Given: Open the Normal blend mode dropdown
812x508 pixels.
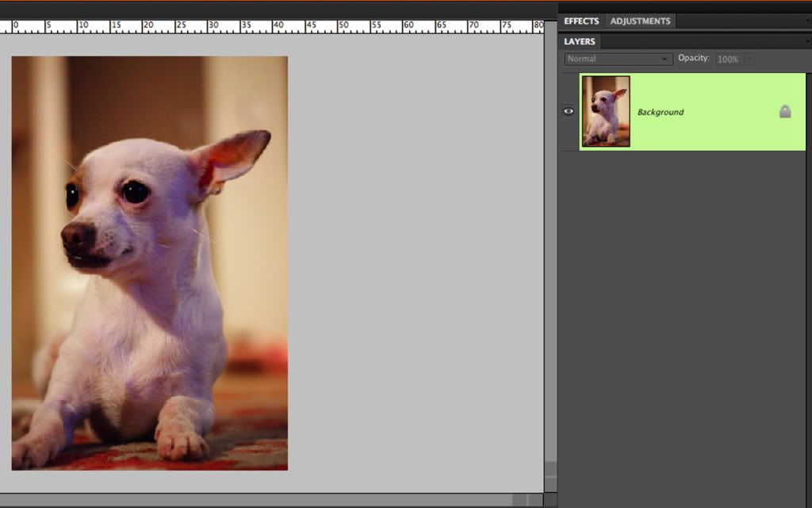Looking at the screenshot, I should click(618, 59).
